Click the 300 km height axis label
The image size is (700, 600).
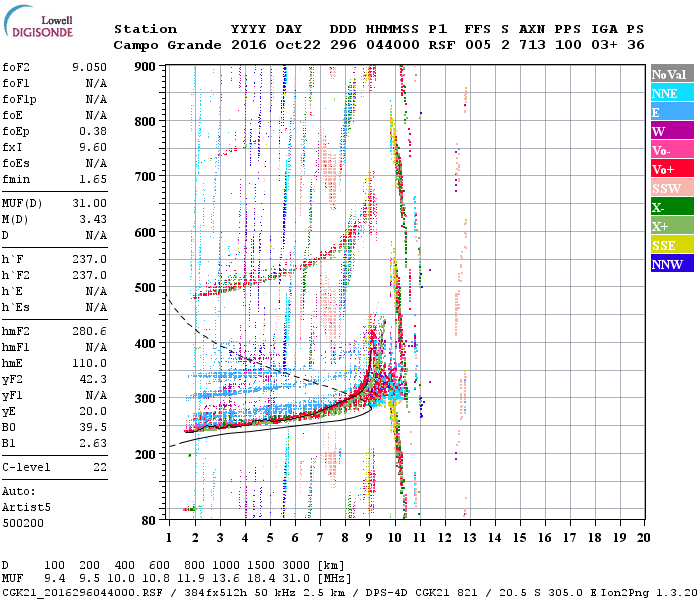[x=145, y=398]
